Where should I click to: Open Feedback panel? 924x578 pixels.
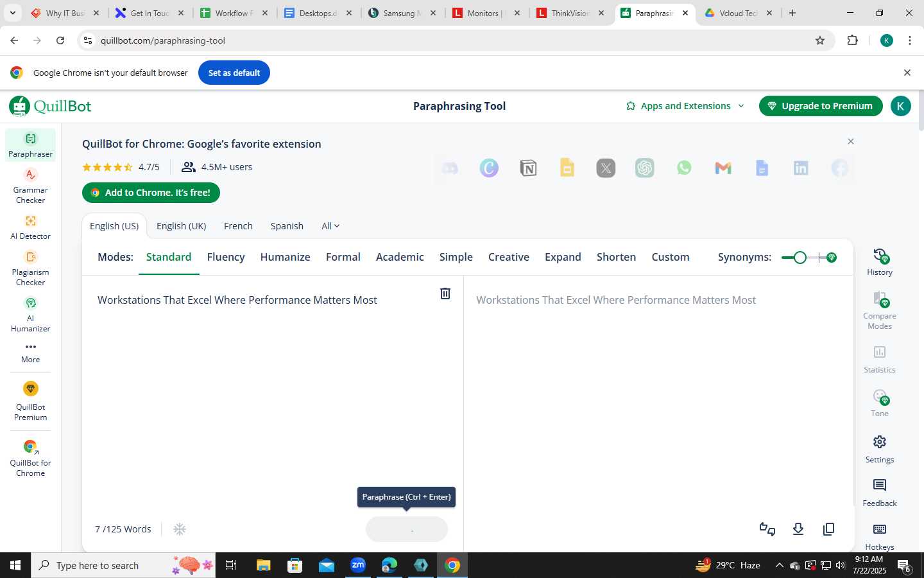pos(880,493)
